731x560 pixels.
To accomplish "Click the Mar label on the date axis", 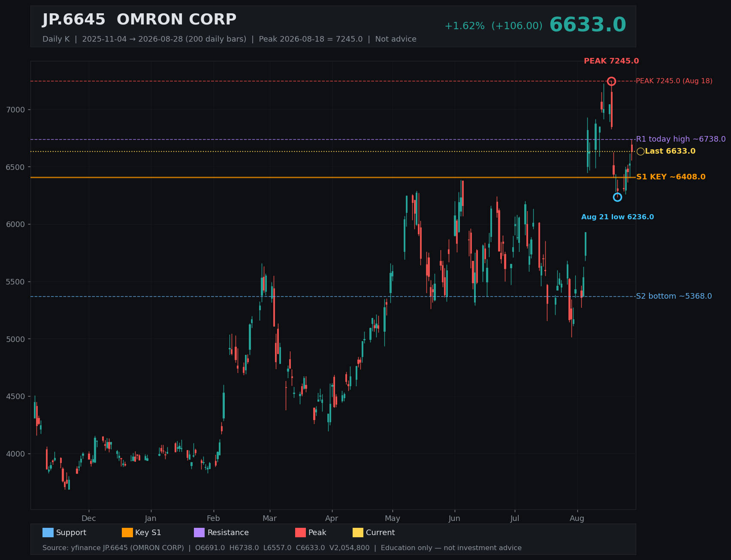I will click(269, 518).
